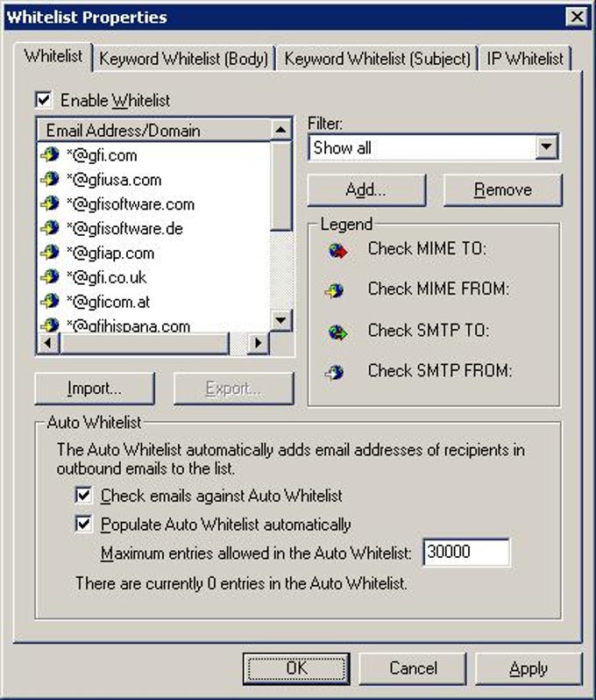Click the Check MIME FROM legend icon
The height and width of the screenshot is (700, 596).
pos(335,290)
